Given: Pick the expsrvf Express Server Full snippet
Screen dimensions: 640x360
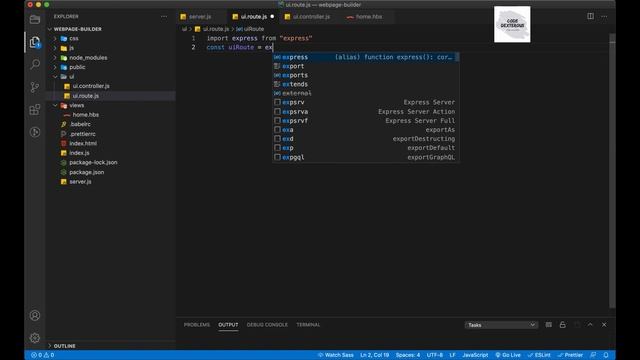Looking at the screenshot, I should click(366, 121).
